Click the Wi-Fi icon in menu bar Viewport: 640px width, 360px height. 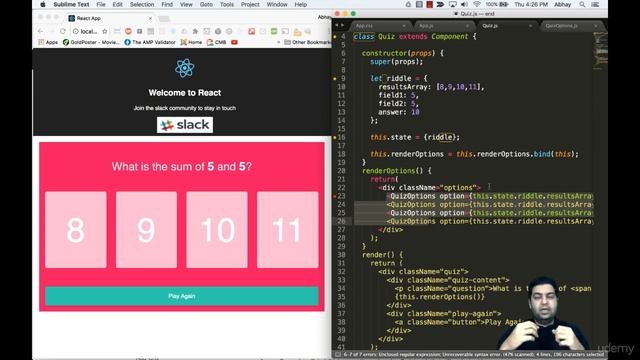pos(476,4)
